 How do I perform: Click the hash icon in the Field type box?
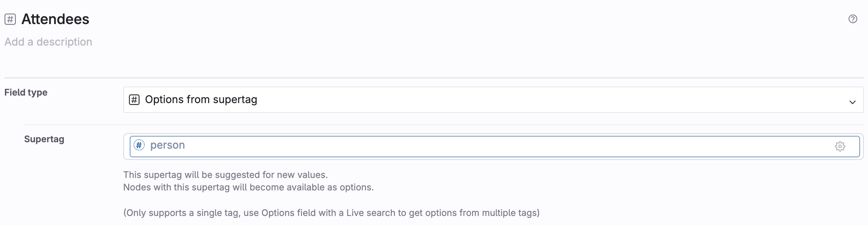click(x=134, y=100)
